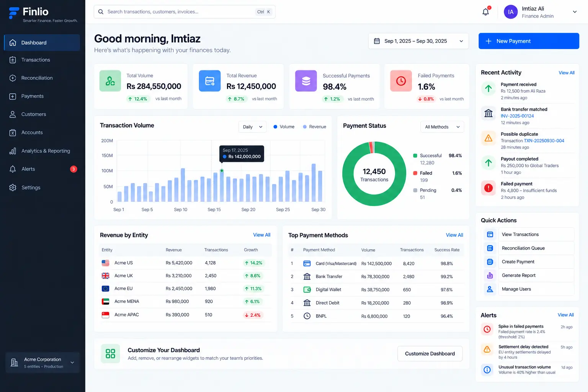Click the Bank transfer matched bank icon
This screenshot has height=392, width=588.
(x=488, y=113)
